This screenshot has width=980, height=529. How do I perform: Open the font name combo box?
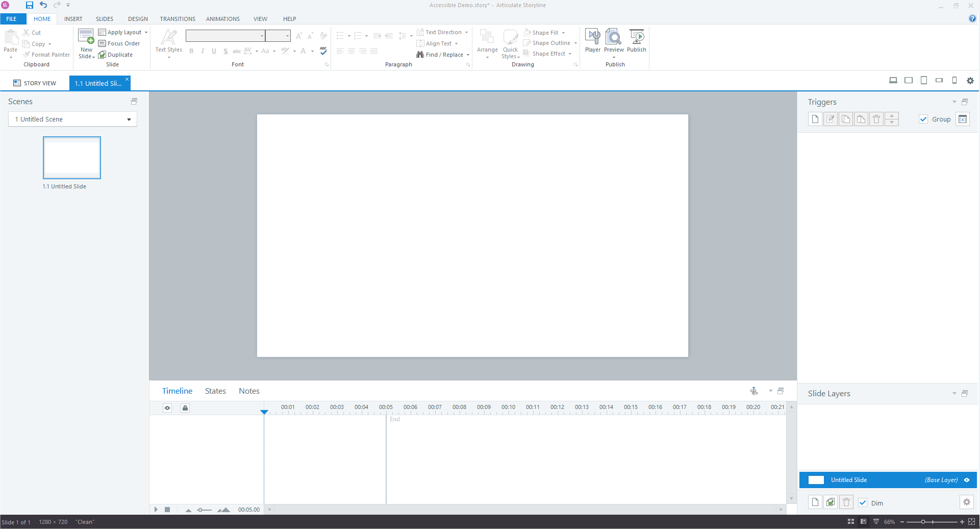[225, 36]
